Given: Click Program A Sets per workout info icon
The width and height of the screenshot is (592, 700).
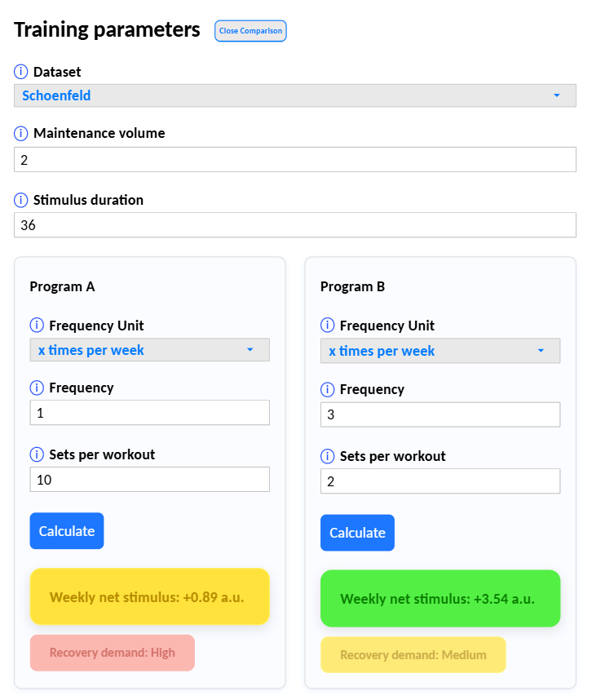Looking at the screenshot, I should (x=37, y=454).
